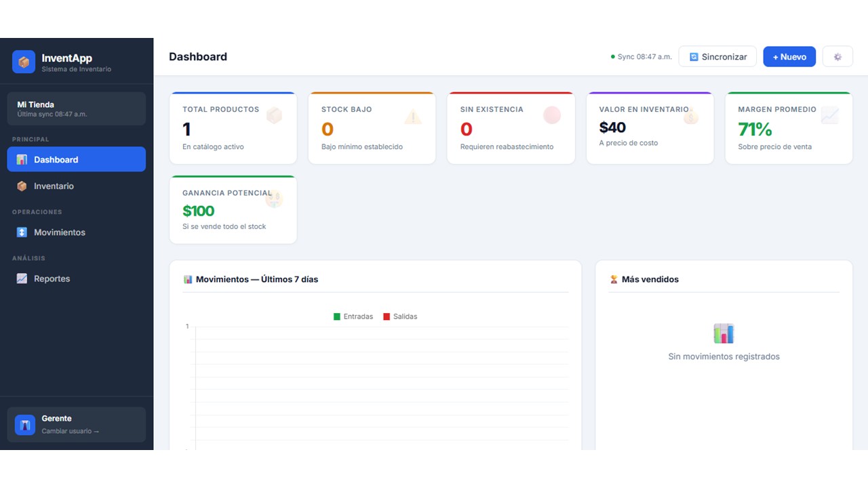Click the Gerente user avatar icon

click(x=25, y=425)
